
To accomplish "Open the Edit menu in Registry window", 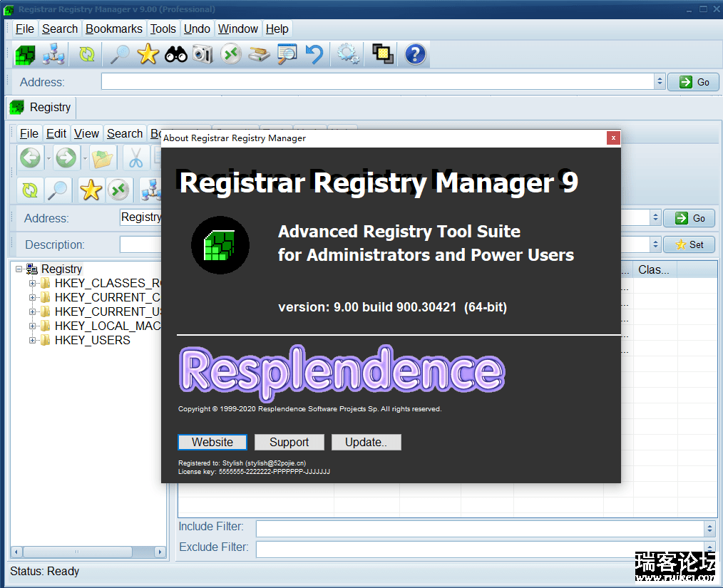I will pos(56,134).
